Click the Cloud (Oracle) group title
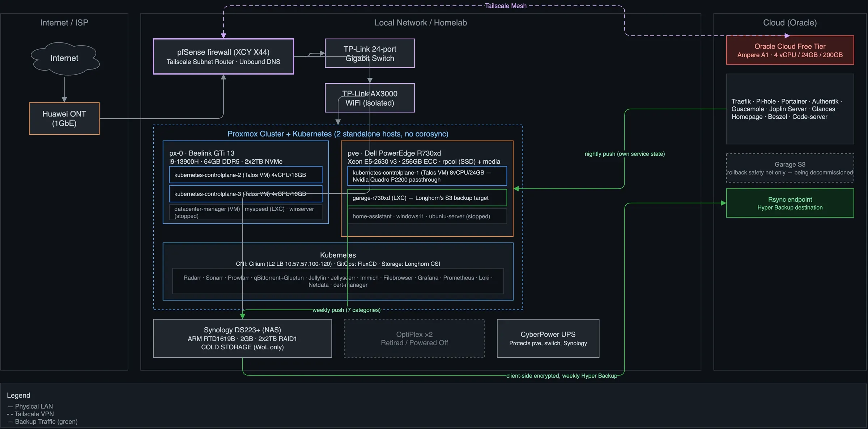868x429 pixels. (790, 22)
